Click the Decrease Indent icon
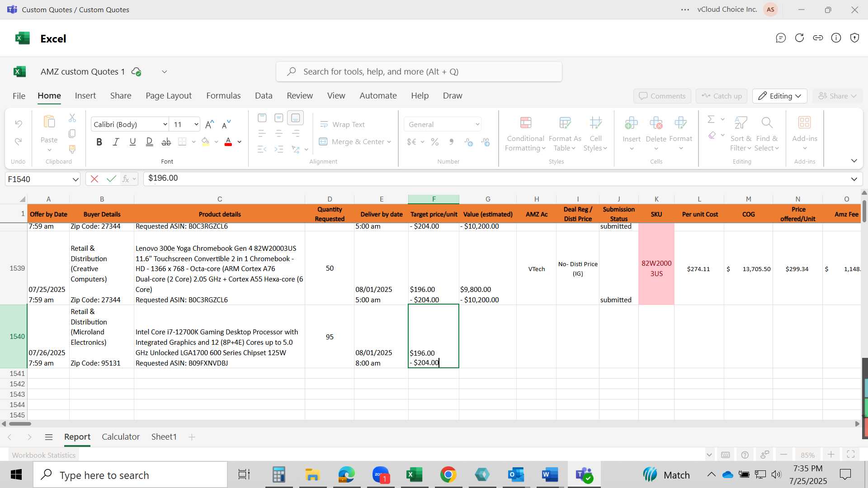Viewport: 868px width, 488px height. point(262,149)
